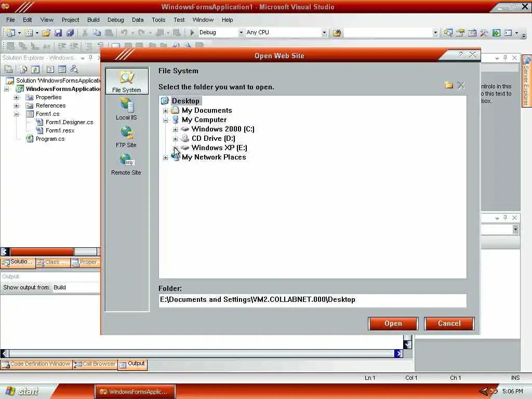Screen dimensions: 532x399
Task: Open the File menu
Action: click(10, 20)
